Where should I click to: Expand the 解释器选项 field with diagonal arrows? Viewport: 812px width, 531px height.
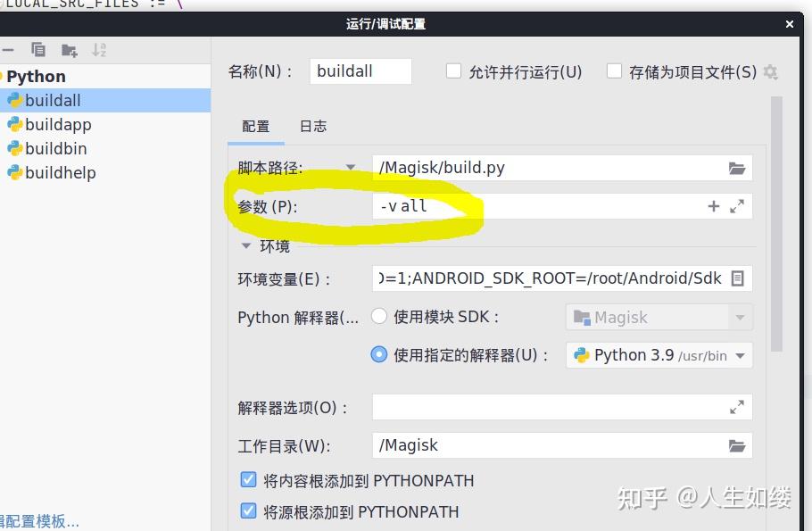(x=737, y=406)
